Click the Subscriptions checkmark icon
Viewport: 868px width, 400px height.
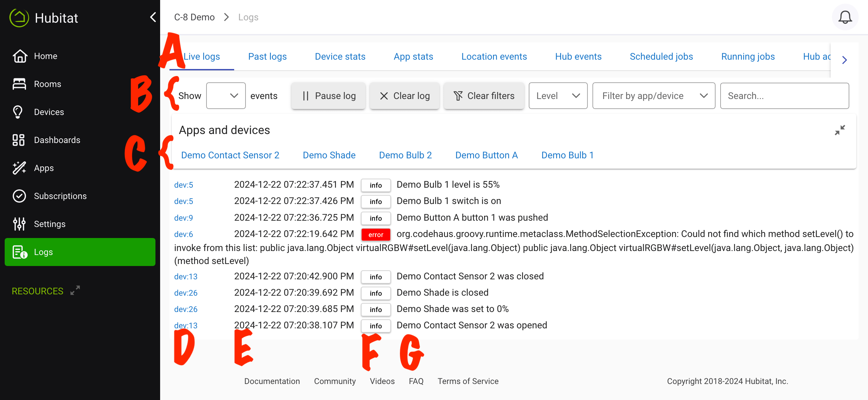tap(19, 196)
